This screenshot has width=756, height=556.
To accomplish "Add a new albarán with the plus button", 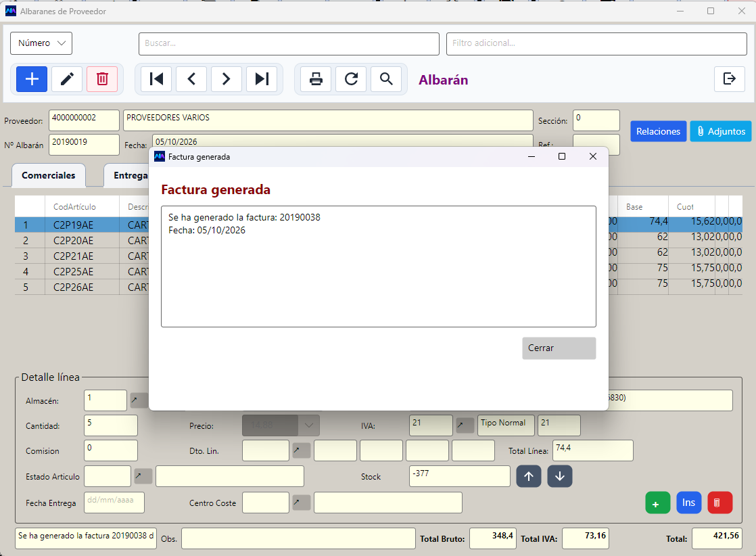I will 32,79.
